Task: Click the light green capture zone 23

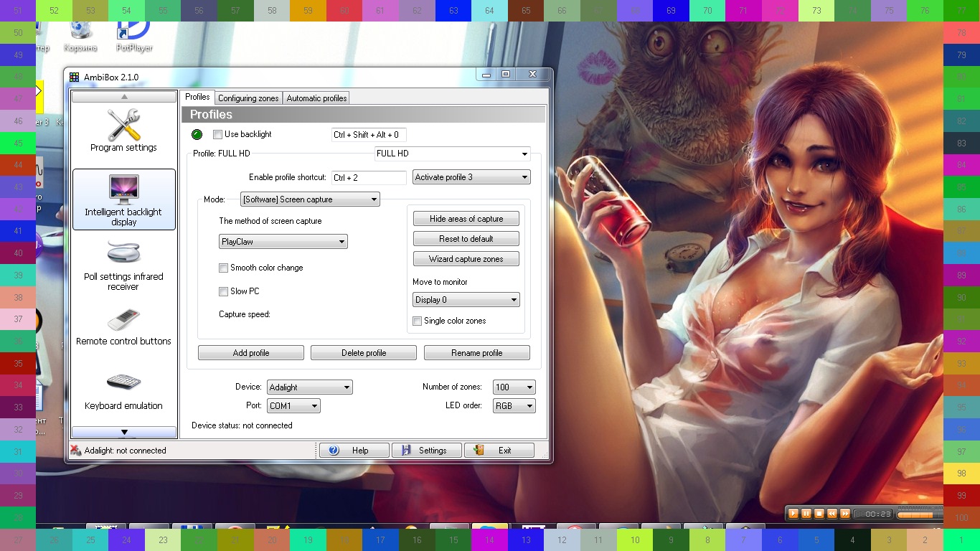Action: tap(163, 540)
